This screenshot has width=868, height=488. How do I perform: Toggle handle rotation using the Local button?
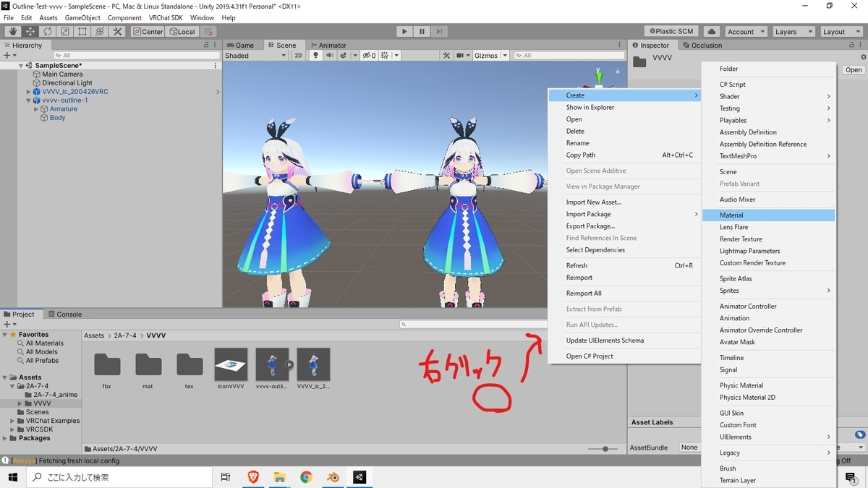click(182, 32)
